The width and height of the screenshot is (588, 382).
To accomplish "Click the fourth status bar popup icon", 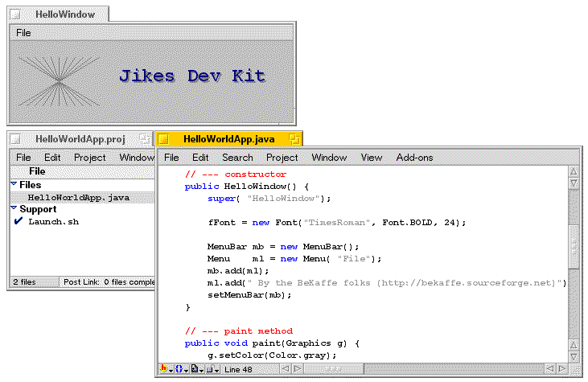I will [x=211, y=368].
